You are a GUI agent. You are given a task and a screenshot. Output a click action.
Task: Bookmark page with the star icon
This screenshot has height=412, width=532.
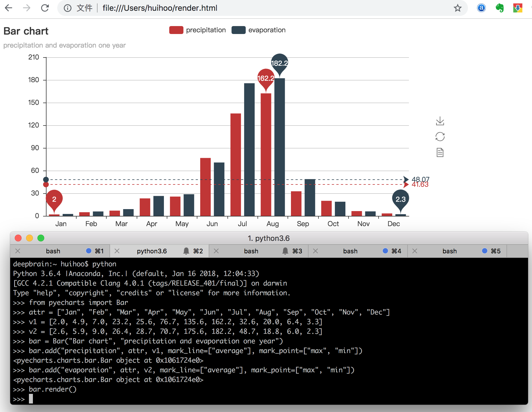457,8
